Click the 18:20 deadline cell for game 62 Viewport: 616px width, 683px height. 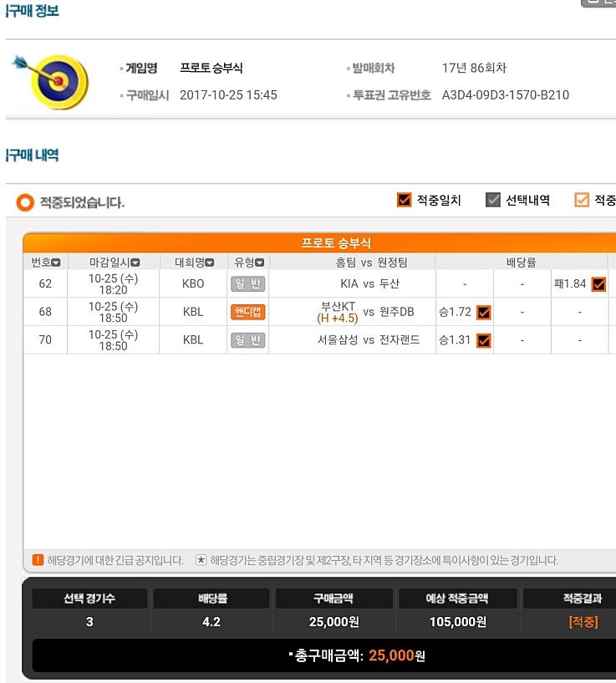point(114,284)
